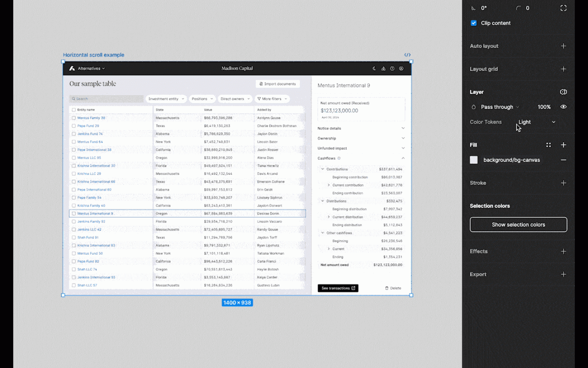Remove the background/bg-canvas fill with minus icon

pyautogui.click(x=563, y=160)
